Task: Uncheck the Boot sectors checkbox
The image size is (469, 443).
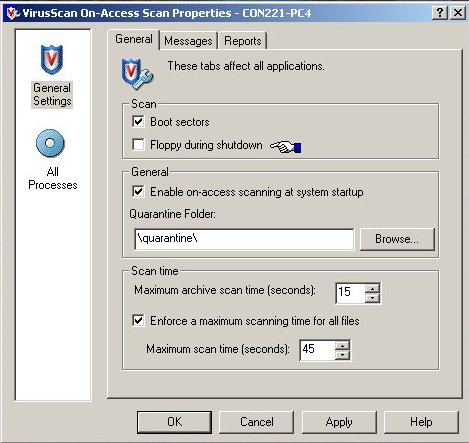Action: [x=138, y=121]
